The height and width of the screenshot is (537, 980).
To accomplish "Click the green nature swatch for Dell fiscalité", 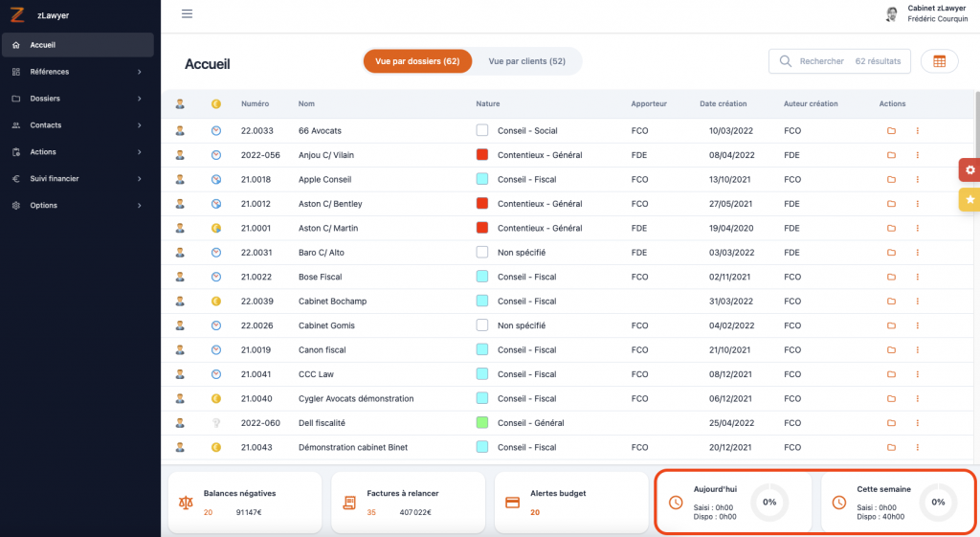I will pos(482,423).
